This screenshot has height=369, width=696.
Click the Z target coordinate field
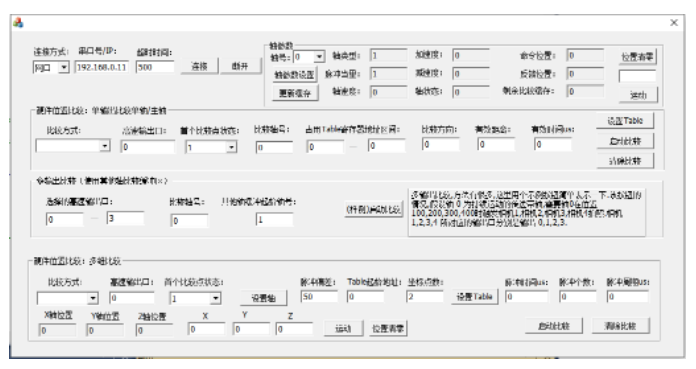[x=294, y=329]
